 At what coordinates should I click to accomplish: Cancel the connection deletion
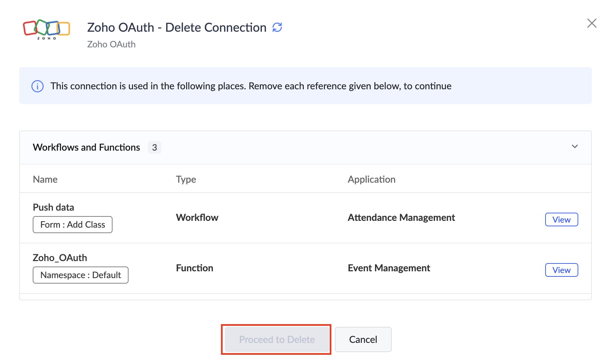tap(363, 339)
